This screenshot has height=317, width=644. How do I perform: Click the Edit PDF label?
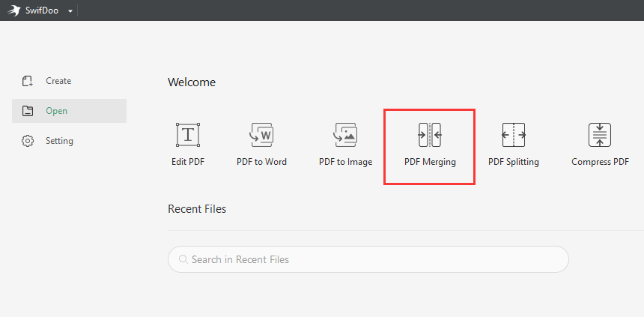188,162
